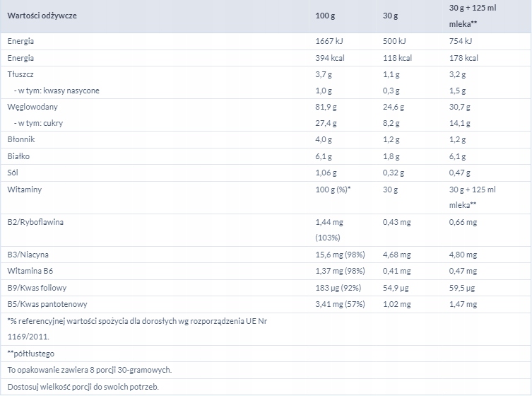Click the "**półtłustego" footnote text

click(x=31, y=353)
